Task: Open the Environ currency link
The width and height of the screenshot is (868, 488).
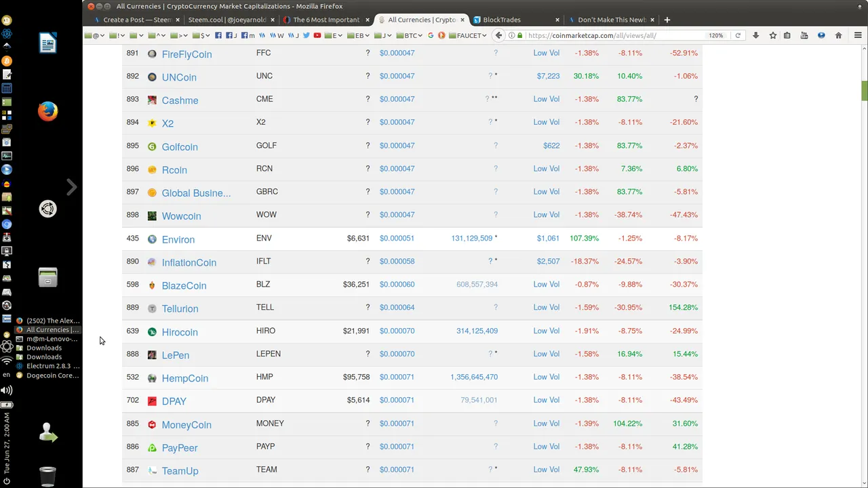Action: pyautogui.click(x=178, y=239)
